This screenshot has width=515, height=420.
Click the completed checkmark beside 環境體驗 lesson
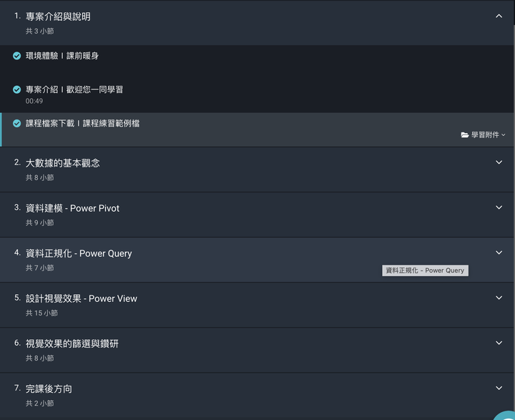pos(16,56)
